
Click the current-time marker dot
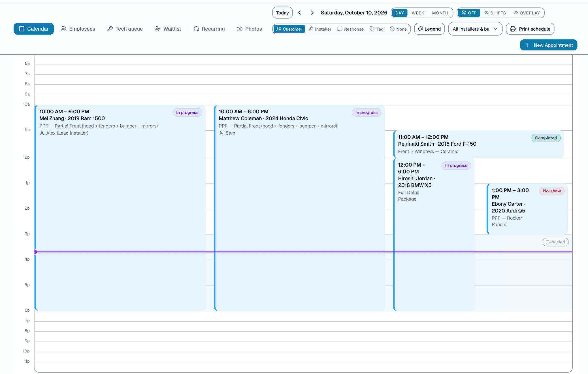pyautogui.click(x=35, y=252)
